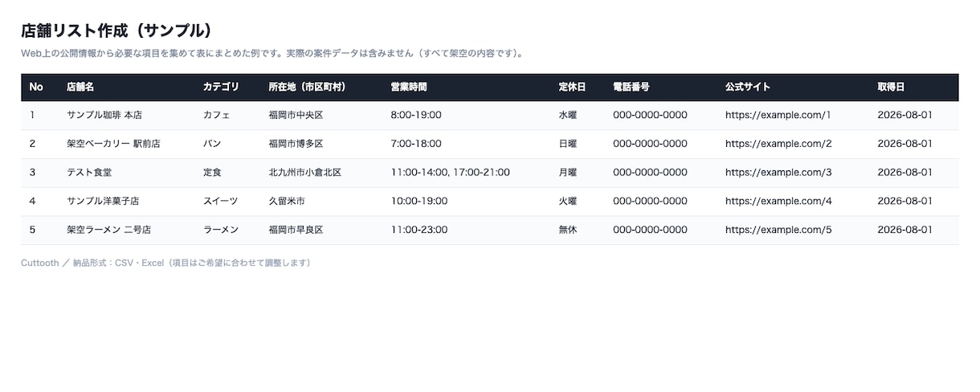The height and width of the screenshot is (392, 980).
Task: Click the 所在地（市区町村） column header
Action: pyautogui.click(x=308, y=87)
